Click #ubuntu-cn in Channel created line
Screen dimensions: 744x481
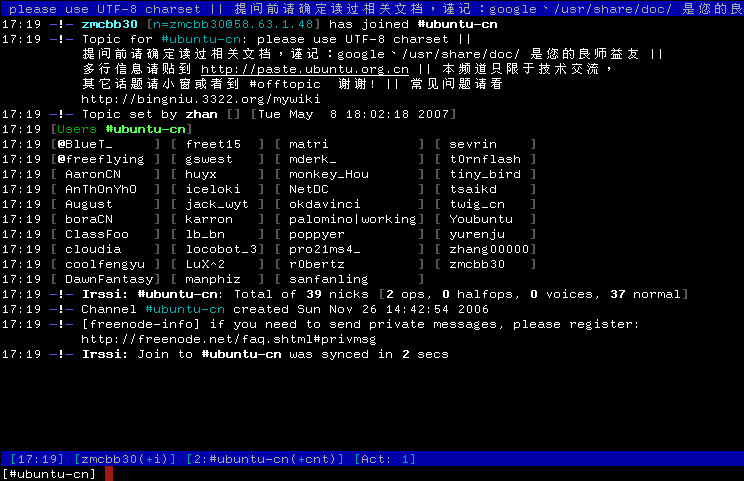pos(185,309)
